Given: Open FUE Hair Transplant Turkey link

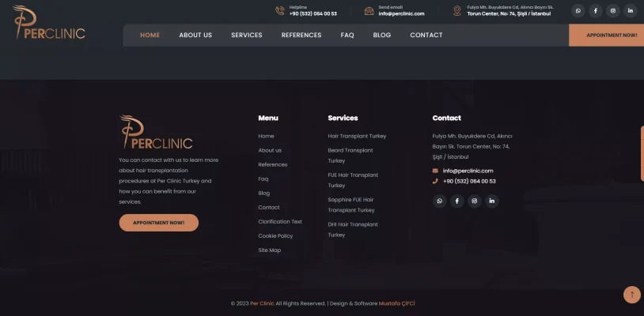Looking at the screenshot, I should click(x=353, y=180).
